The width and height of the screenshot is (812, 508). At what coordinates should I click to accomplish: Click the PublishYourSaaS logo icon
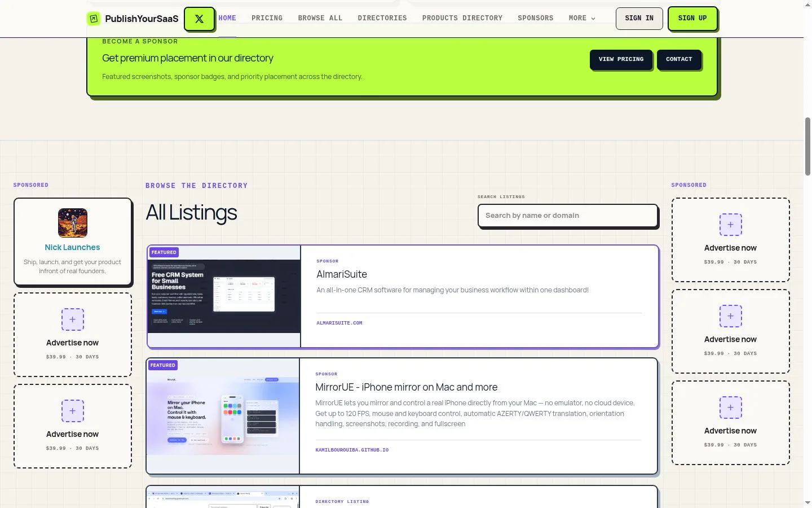pos(94,19)
